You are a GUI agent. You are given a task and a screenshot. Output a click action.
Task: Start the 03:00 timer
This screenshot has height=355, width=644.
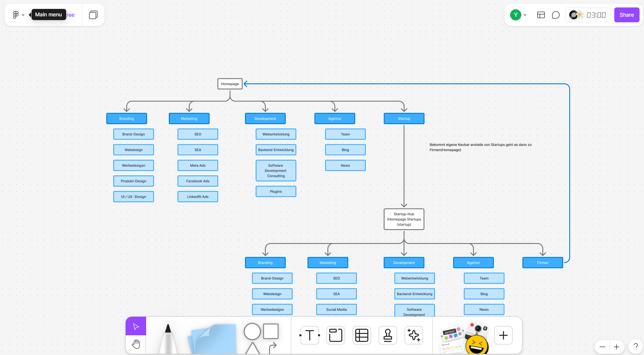(596, 15)
